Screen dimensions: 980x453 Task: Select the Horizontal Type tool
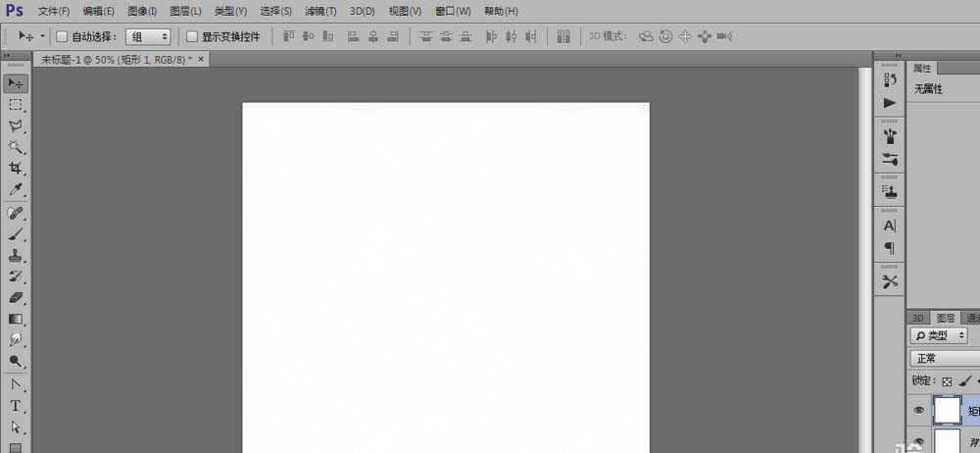[x=16, y=406]
